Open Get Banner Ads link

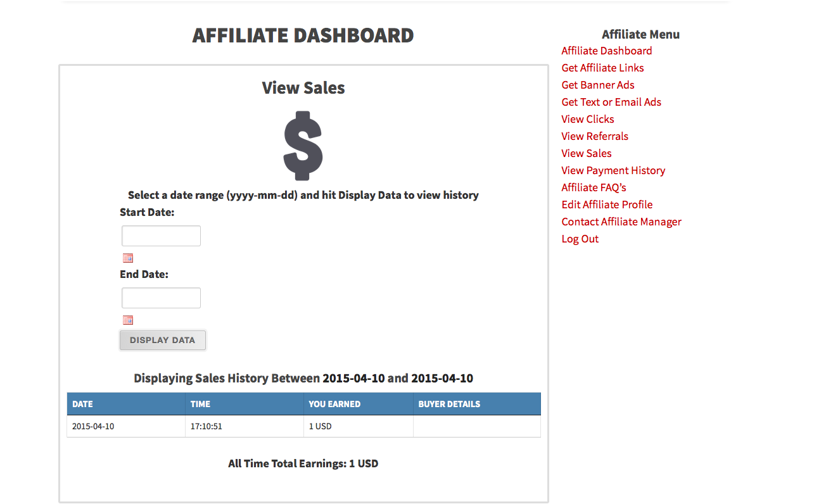point(598,85)
